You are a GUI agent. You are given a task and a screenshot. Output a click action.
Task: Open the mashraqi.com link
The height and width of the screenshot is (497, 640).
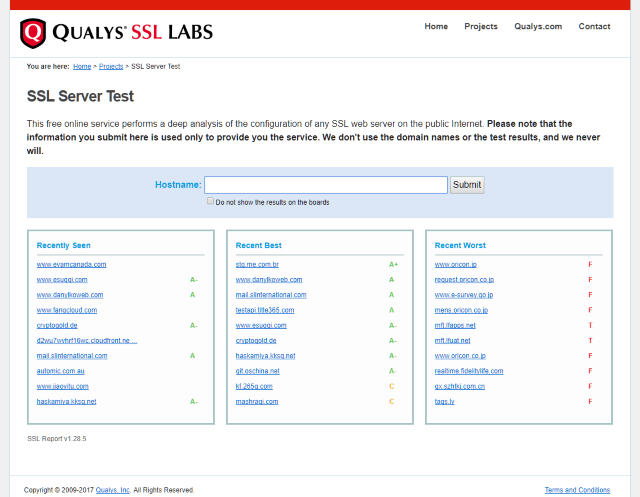tap(257, 402)
